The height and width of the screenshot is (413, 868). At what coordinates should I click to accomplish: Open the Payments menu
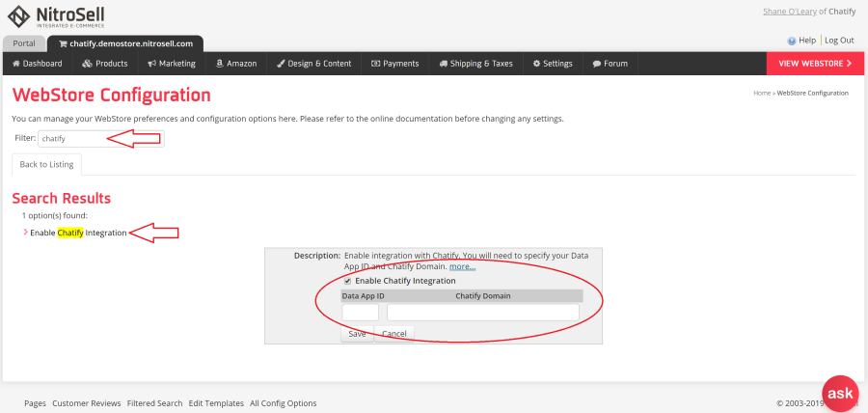[394, 64]
